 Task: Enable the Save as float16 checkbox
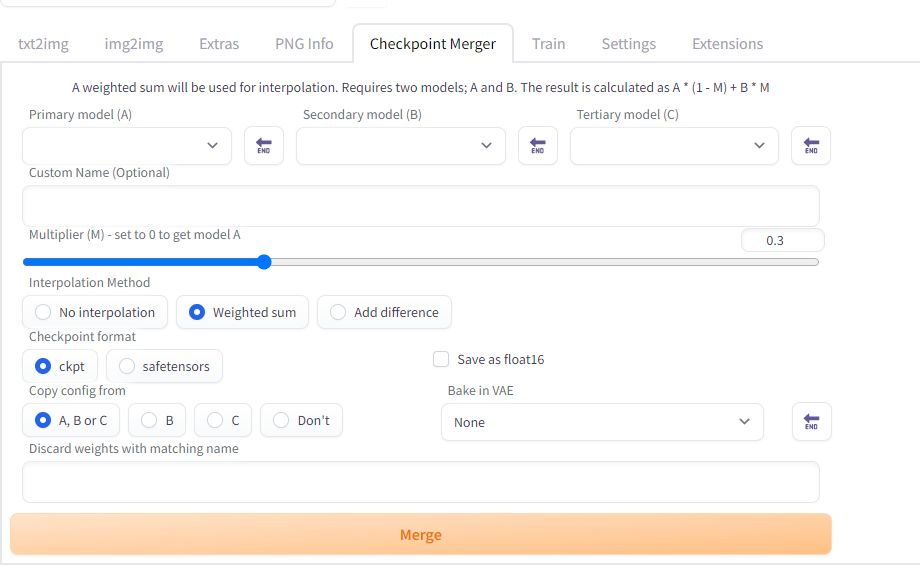441,360
